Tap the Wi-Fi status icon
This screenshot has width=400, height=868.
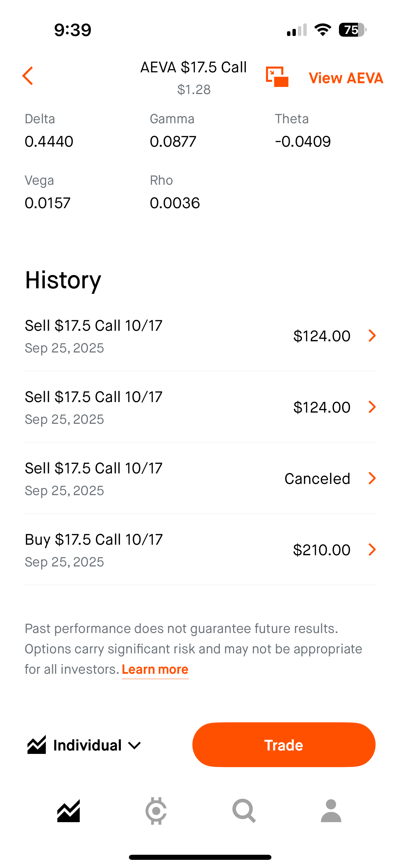click(x=323, y=30)
